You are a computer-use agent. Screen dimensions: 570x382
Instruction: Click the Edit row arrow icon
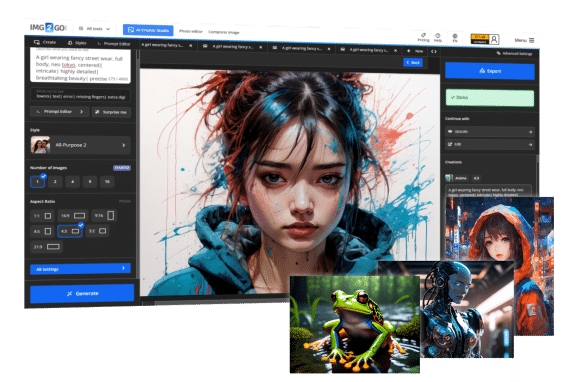[530, 145]
